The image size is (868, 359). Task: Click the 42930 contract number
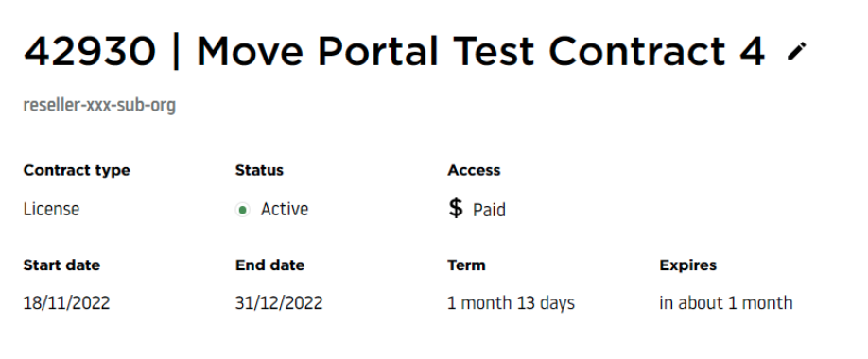[90, 51]
